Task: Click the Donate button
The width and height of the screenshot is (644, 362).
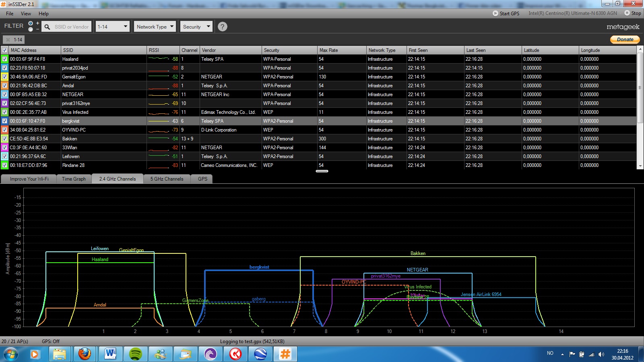Action: (625, 39)
